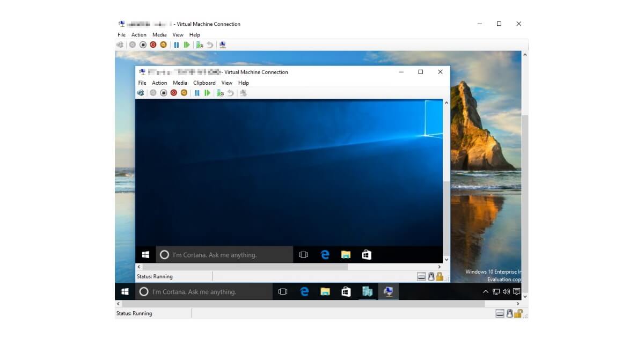Click Ctrl+Alt+Delete icon in outer window toolbar

point(120,45)
